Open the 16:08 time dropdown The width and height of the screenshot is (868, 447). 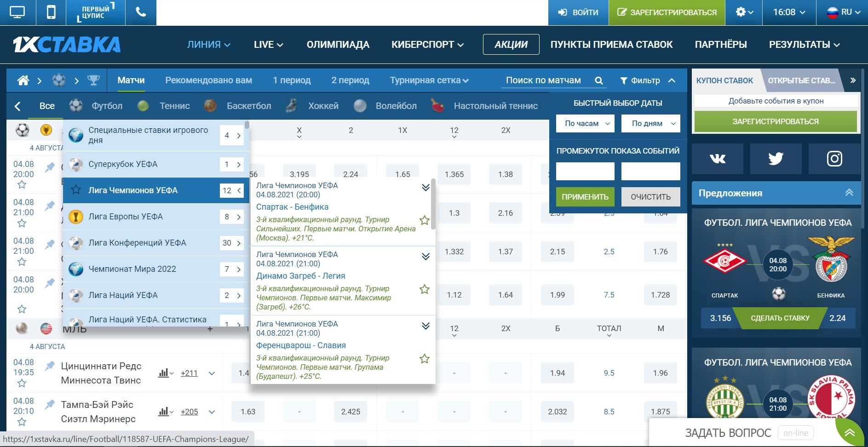pyautogui.click(x=789, y=12)
